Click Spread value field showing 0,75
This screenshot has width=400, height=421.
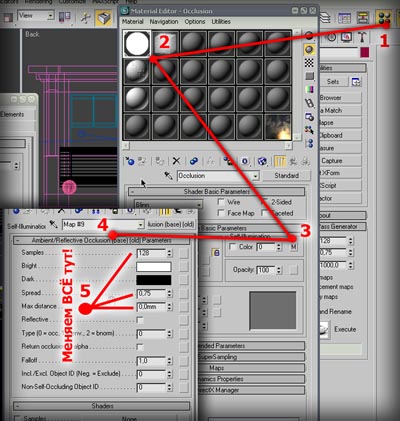click(151, 294)
